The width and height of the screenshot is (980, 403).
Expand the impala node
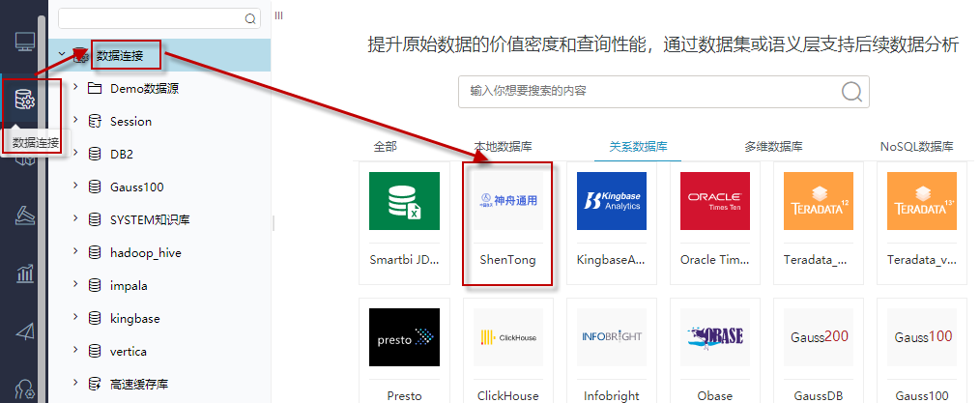tap(75, 284)
